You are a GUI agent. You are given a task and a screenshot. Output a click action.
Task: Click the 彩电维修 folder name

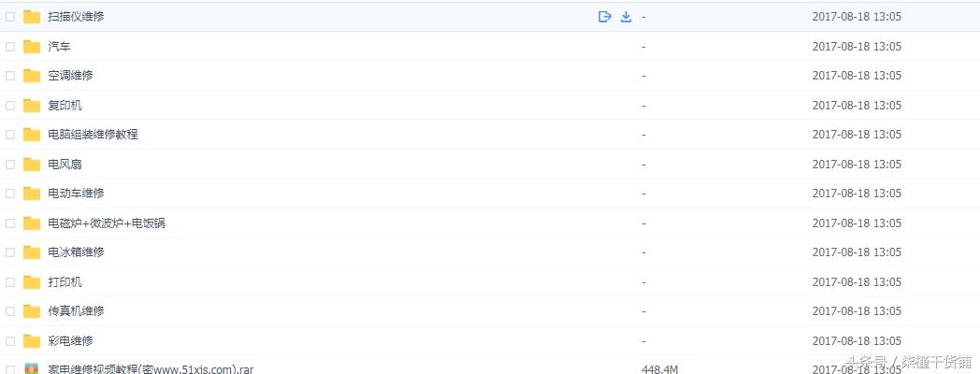[x=71, y=341]
